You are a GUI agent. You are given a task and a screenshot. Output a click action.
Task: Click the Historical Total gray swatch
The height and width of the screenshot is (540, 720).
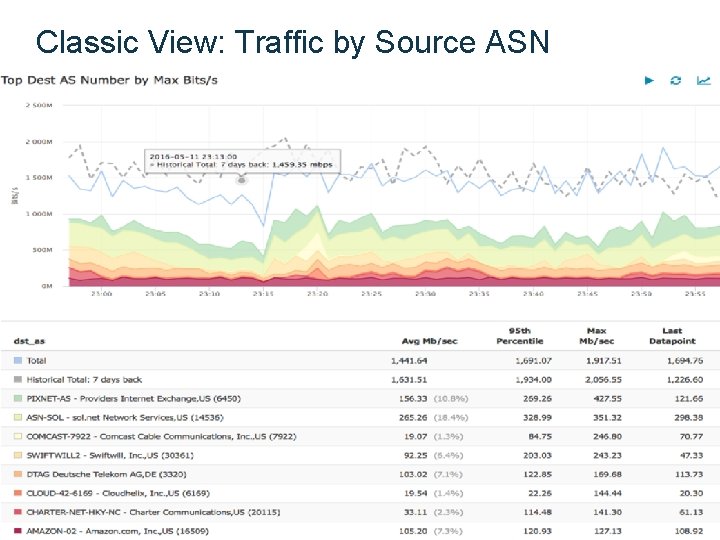[x=18, y=379]
